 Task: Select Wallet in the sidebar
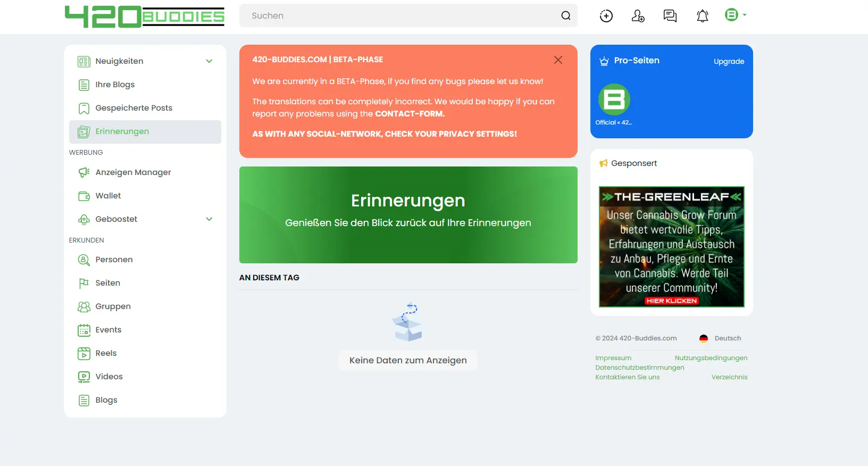click(108, 196)
